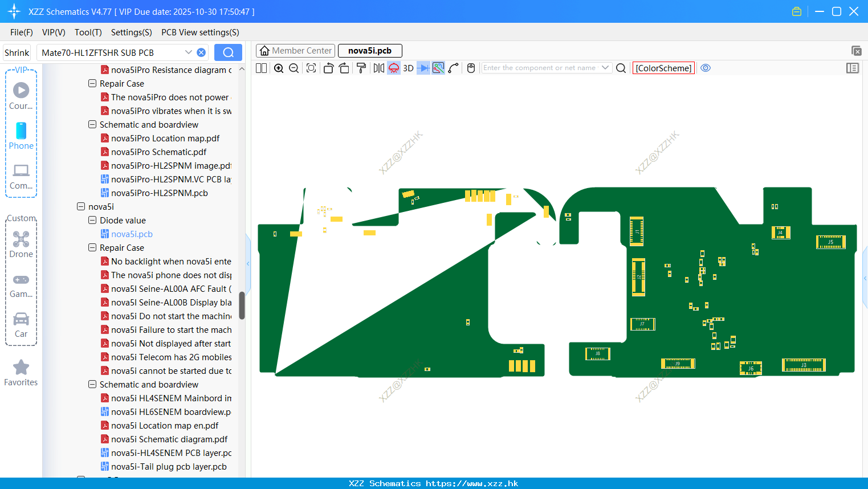
Task: Collapse nova5iPro Schematic and boardview node
Action: point(92,124)
